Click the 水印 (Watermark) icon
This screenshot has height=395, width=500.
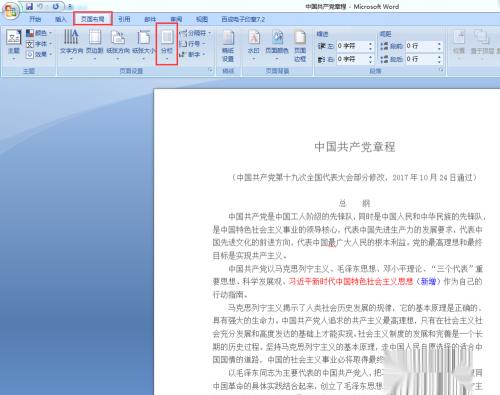tap(254, 37)
